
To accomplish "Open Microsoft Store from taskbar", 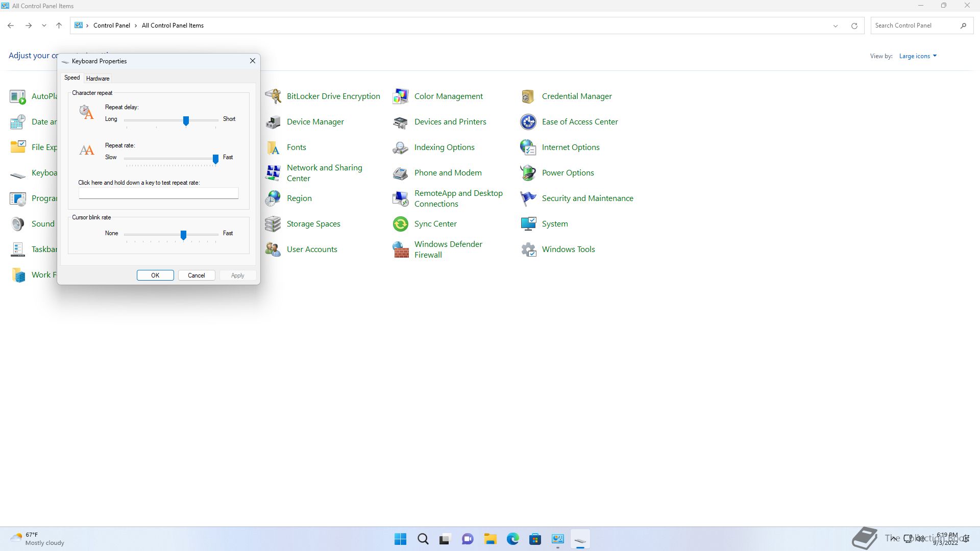I will 535,539.
